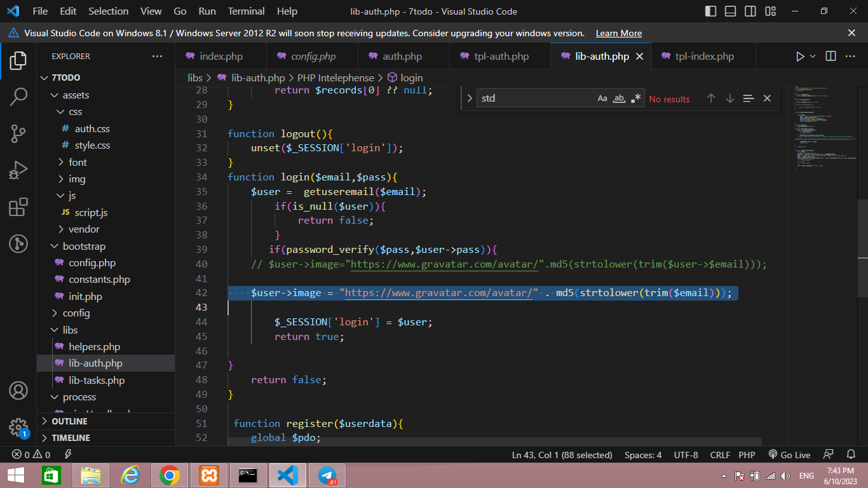Expand the Replace toggle in find widget
The image size is (868, 488).
pyautogui.click(x=470, y=98)
